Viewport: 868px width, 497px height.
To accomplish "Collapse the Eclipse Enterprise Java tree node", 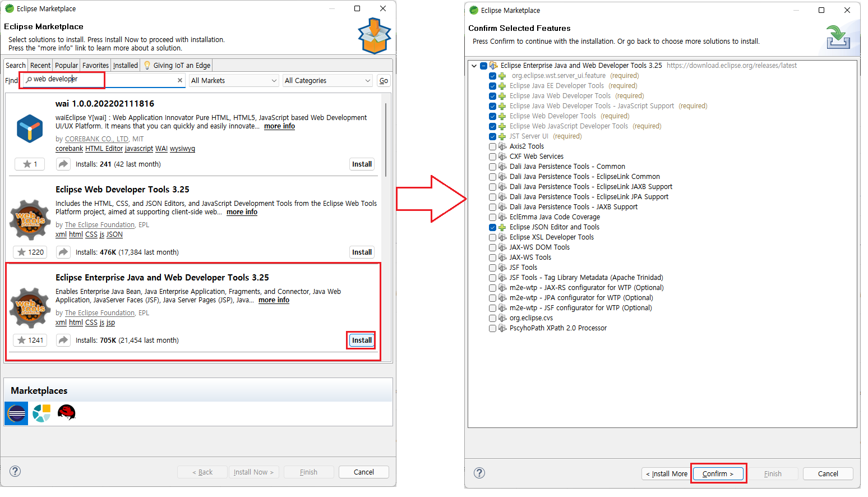I will point(474,66).
